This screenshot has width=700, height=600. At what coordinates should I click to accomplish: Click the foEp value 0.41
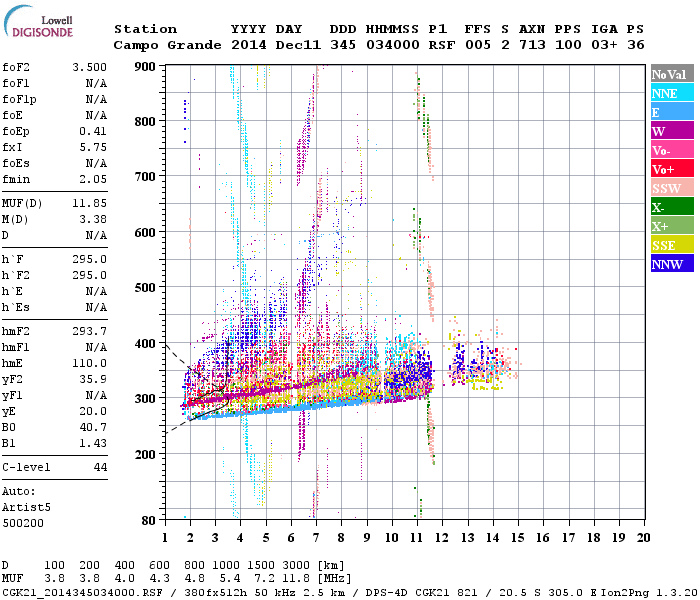[93, 131]
